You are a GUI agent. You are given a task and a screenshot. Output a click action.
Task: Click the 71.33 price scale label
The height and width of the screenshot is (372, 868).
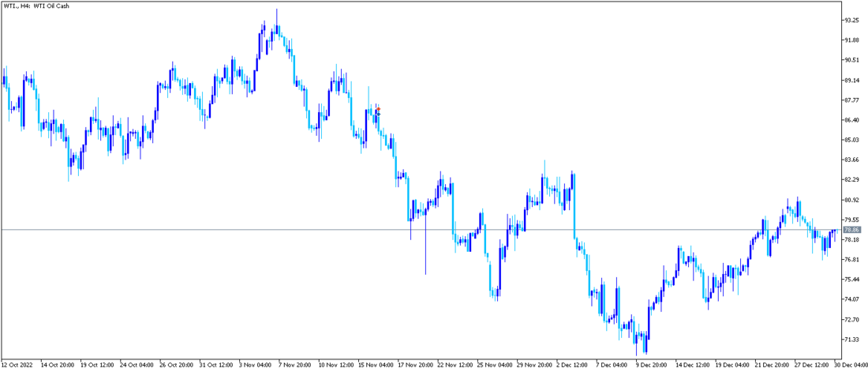tap(851, 340)
